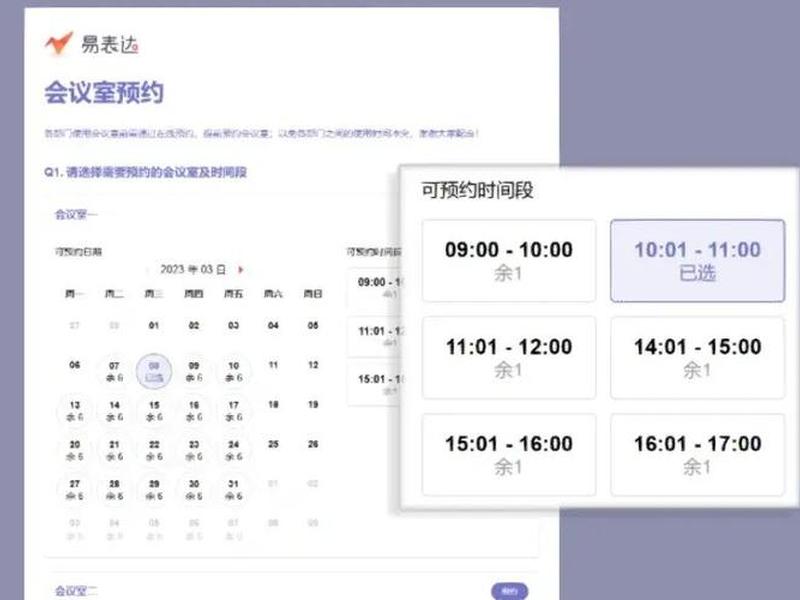Click Saturday date 18

[273, 405]
